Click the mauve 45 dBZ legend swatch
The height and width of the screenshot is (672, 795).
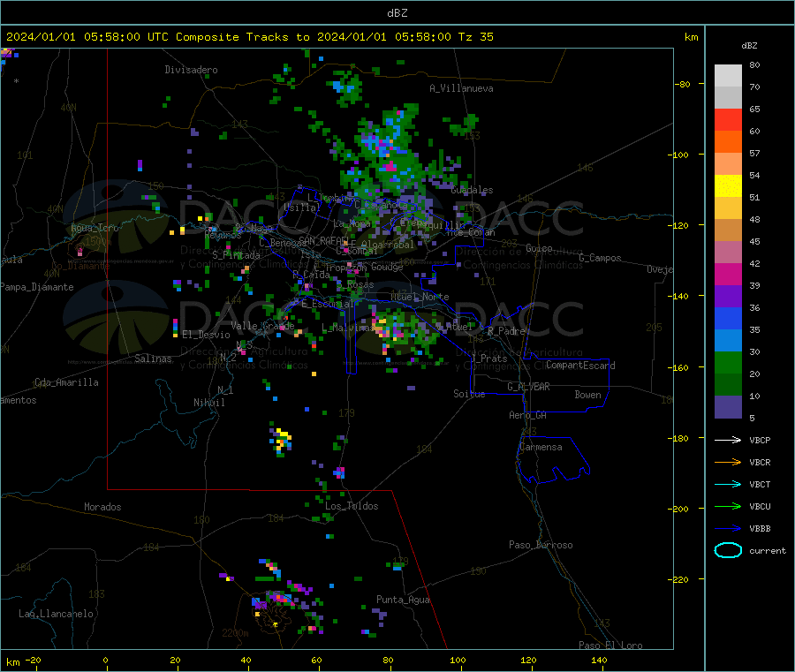pos(728,253)
